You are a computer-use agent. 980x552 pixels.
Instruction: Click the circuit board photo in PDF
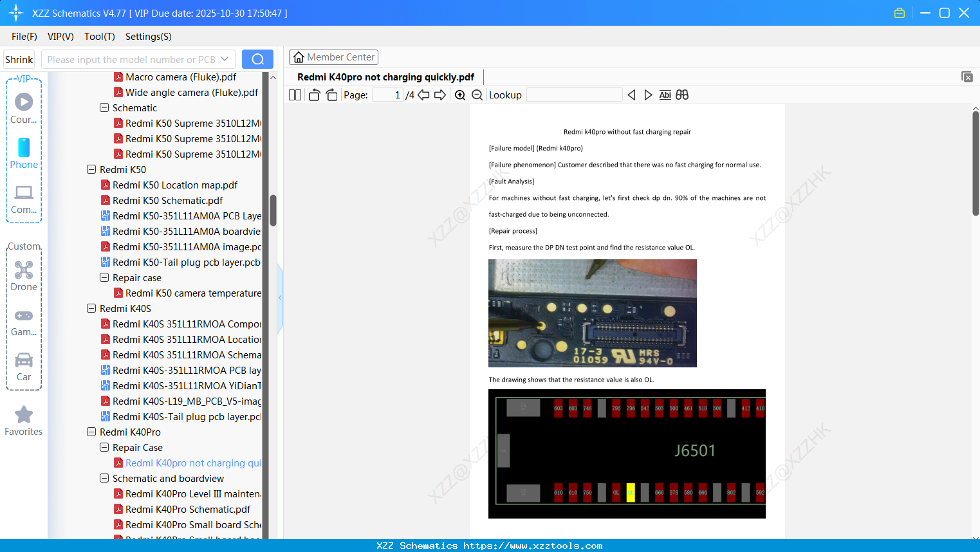(x=593, y=313)
